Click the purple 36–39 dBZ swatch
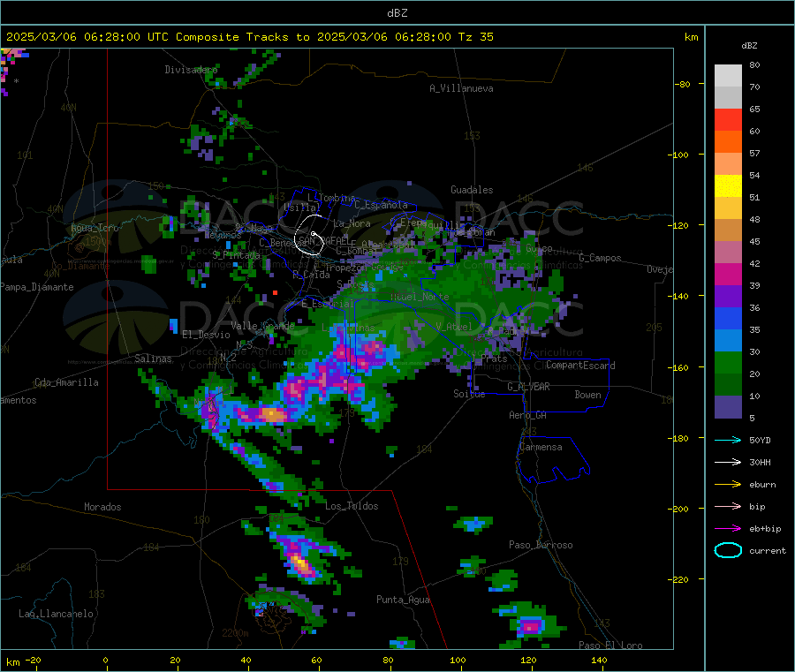This screenshot has height=672, width=795. click(x=728, y=297)
